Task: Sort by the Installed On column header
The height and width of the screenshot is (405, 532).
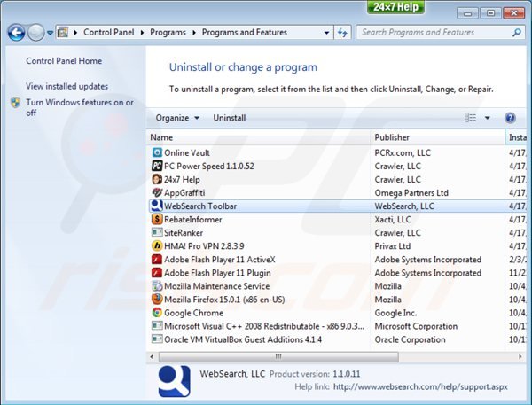Action: tap(517, 137)
